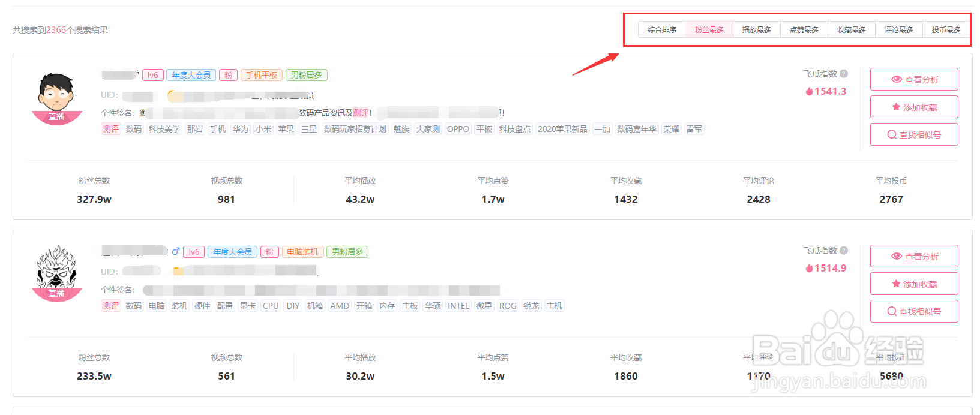Image resolution: width=980 pixels, height=415 pixels.
Task: Click the 平均收藏 value 1860
Action: click(x=626, y=376)
